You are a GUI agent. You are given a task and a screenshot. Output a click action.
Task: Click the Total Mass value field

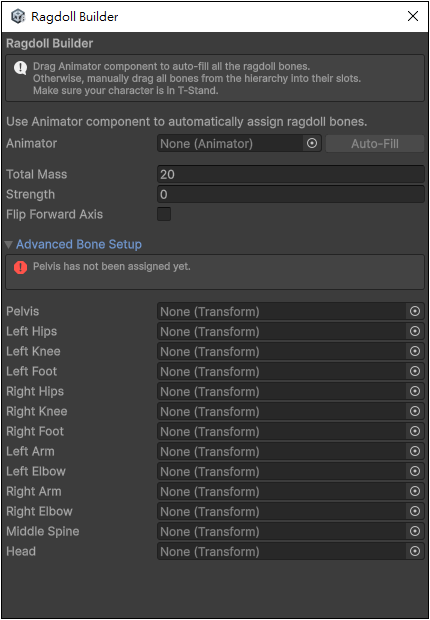[x=291, y=174]
